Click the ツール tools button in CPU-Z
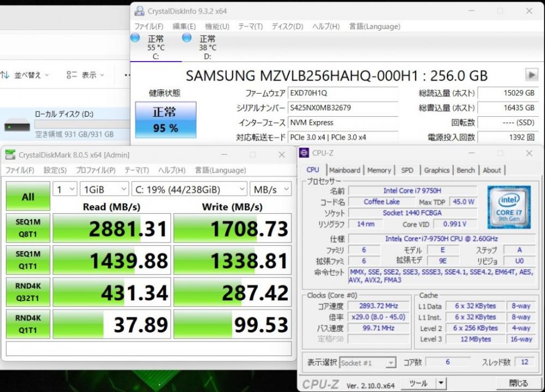The image size is (545, 392). click(418, 383)
